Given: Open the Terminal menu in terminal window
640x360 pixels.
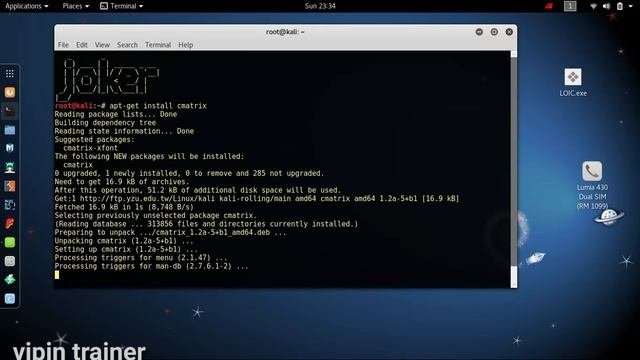Looking at the screenshot, I should pyautogui.click(x=158, y=45).
